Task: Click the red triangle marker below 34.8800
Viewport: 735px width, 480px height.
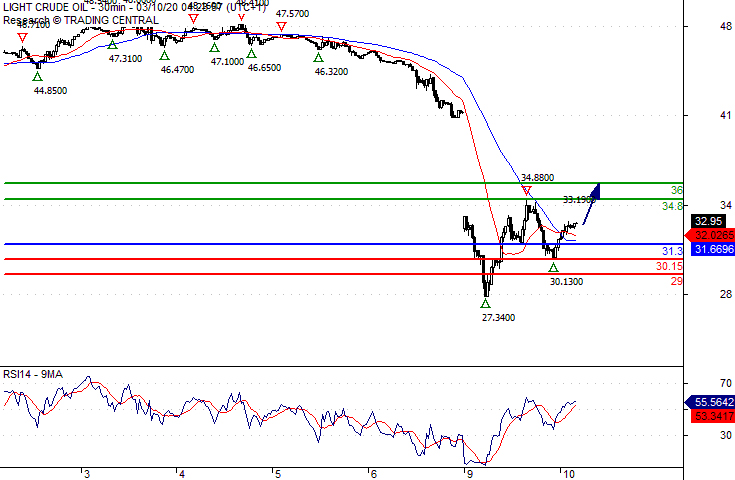Action: (527, 190)
